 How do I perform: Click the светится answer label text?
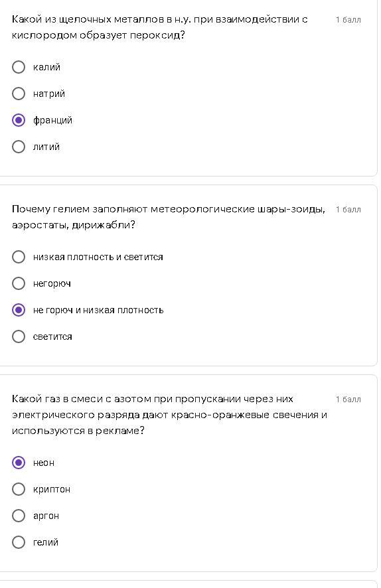tap(52, 336)
